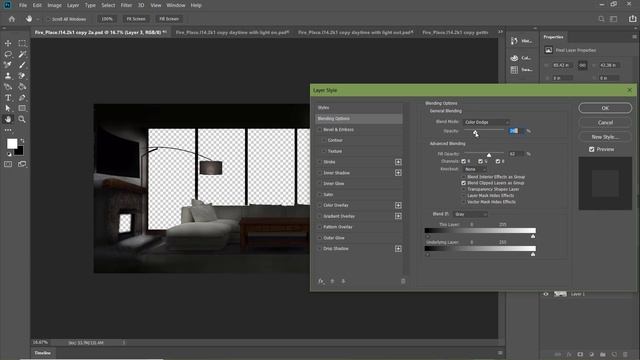Toggle the Preview checkbox
Screen dimensions: 640x360
591,149
